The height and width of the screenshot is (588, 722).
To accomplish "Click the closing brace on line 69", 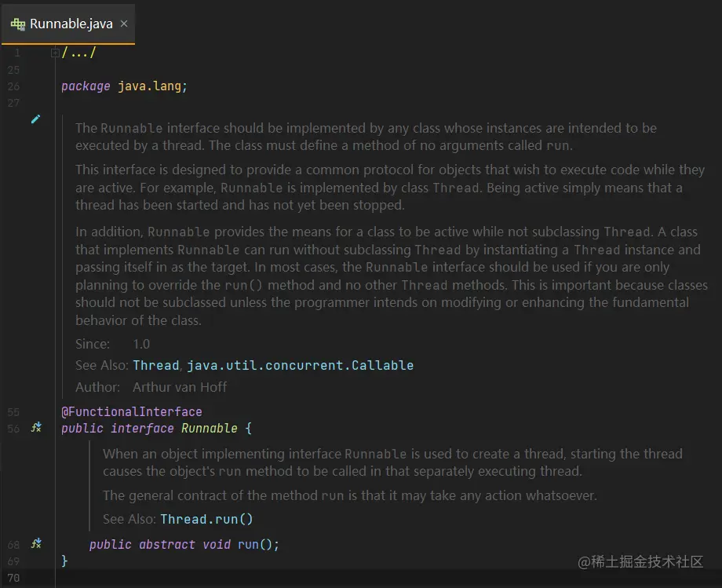I will pos(64,561).
